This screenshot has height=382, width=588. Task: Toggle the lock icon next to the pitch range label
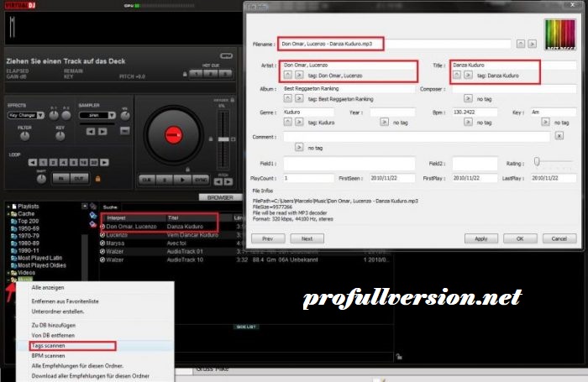click(x=233, y=100)
